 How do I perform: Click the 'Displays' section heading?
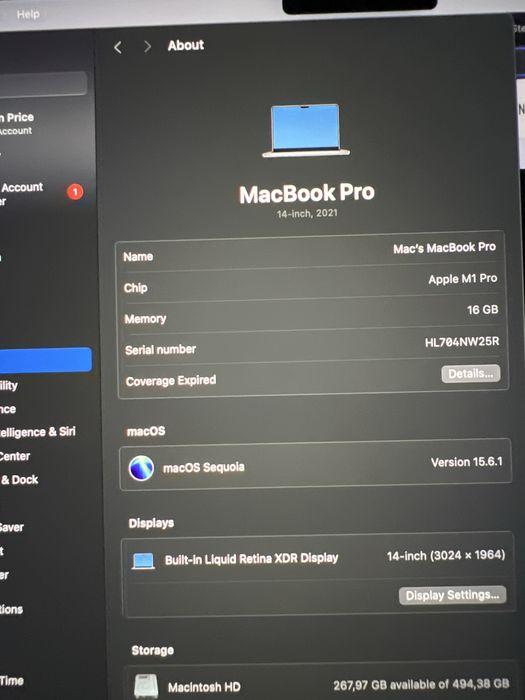[151, 523]
